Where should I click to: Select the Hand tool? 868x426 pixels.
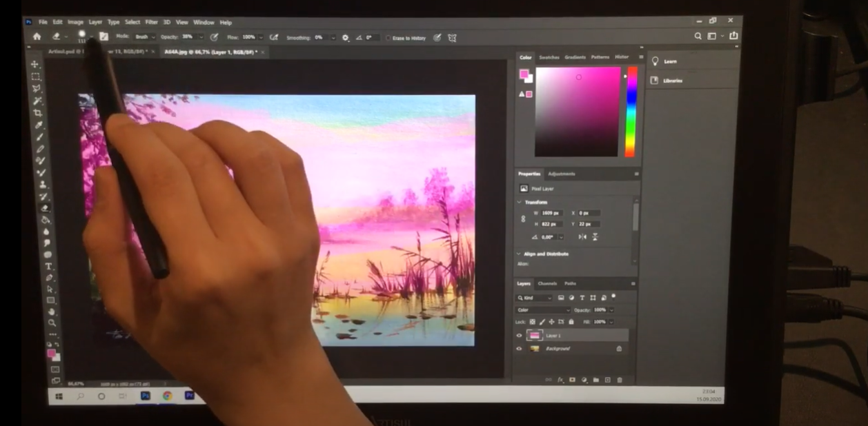click(x=51, y=312)
